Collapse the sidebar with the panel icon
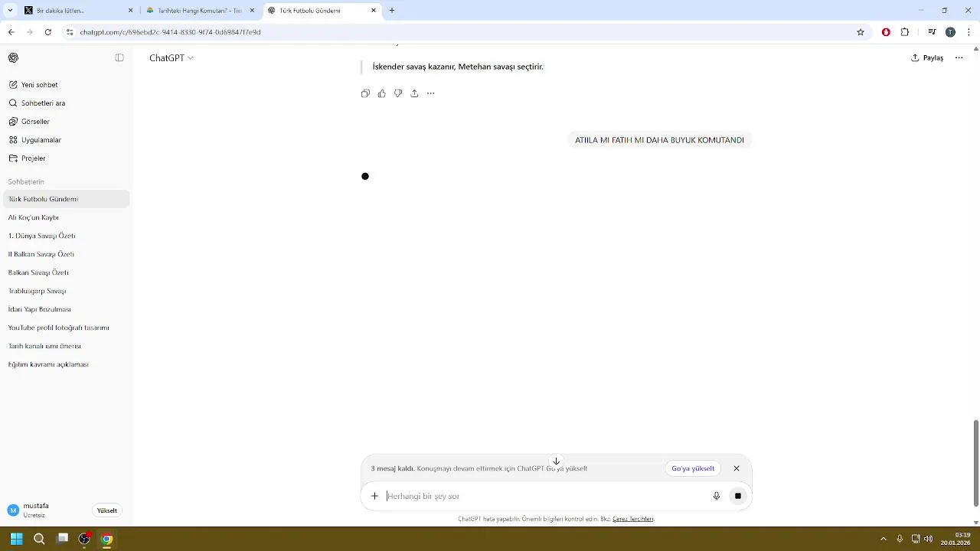This screenshot has height=551, width=980. point(119,57)
